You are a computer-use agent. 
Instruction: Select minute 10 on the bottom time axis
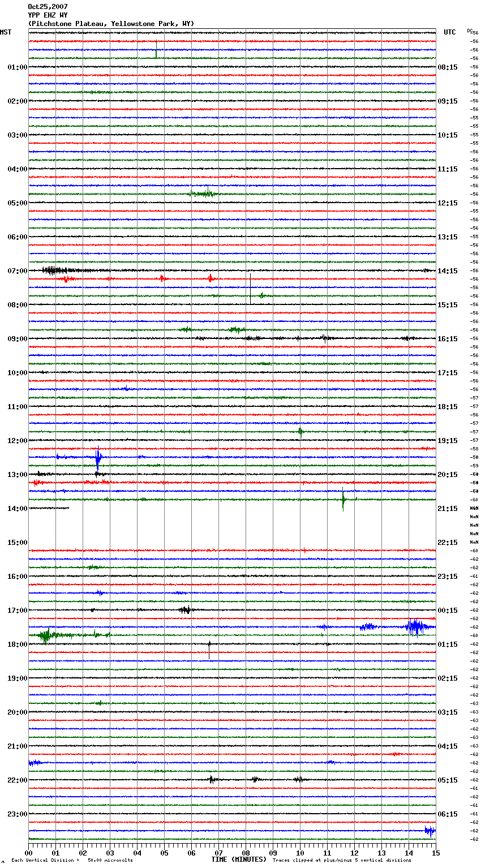(300, 853)
